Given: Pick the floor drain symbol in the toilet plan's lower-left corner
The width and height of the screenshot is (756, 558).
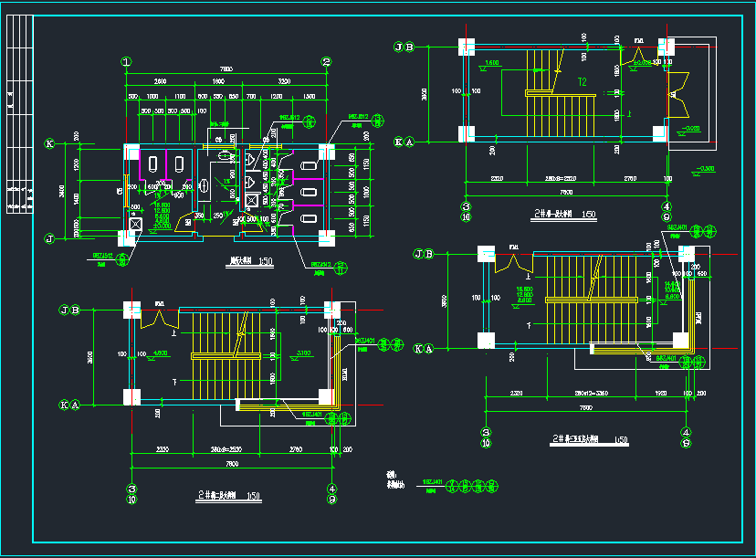Looking at the screenshot, I should click(x=135, y=222).
